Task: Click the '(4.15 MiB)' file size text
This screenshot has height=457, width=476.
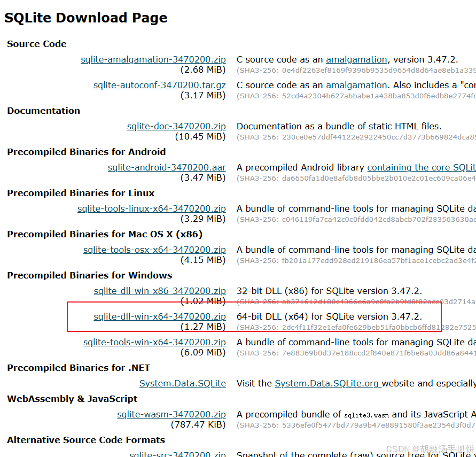Action: coord(203,260)
